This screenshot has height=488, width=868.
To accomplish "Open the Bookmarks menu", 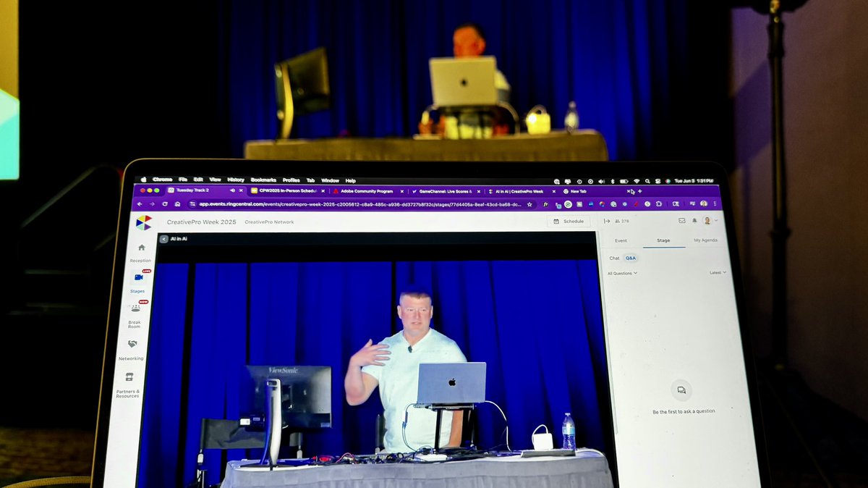I will pos(264,180).
